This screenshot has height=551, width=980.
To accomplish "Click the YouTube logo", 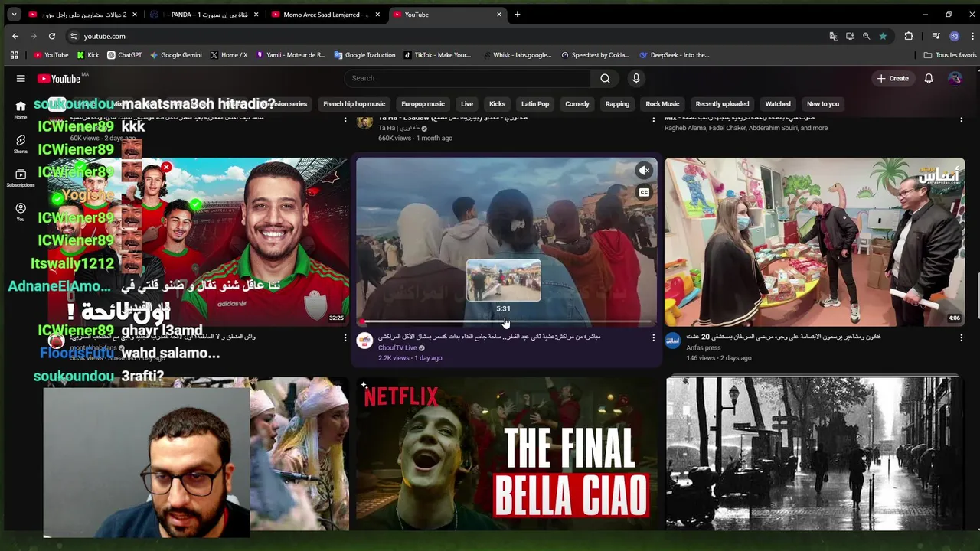I will (x=59, y=78).
